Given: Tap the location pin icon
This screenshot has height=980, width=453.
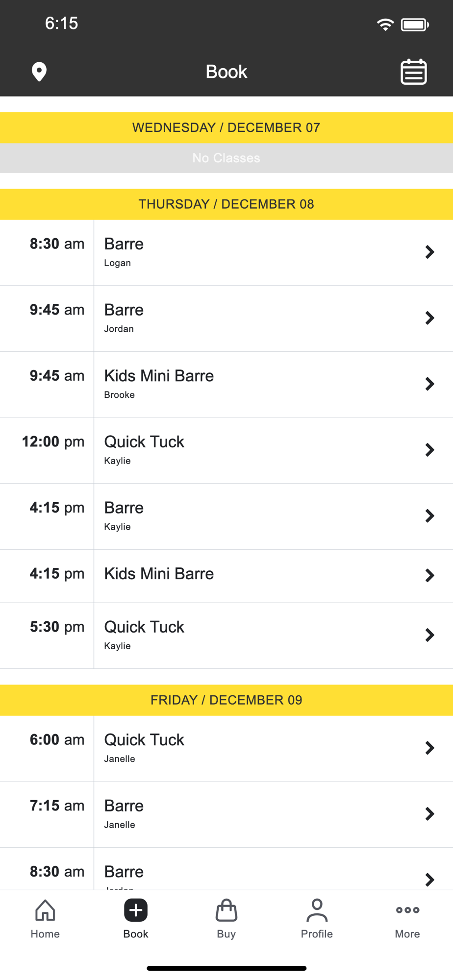Looking at the screenshot, I should pos(39,72).
